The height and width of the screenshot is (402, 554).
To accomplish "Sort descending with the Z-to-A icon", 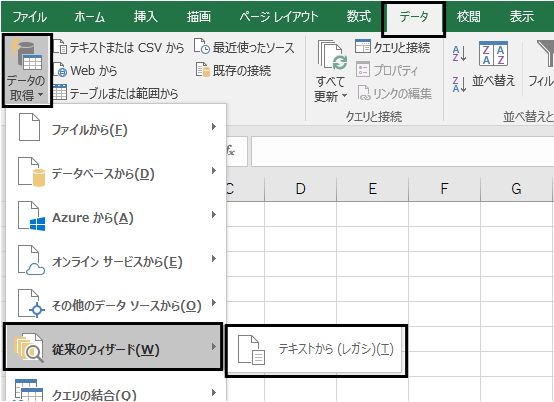I will (x=459, y=84).
